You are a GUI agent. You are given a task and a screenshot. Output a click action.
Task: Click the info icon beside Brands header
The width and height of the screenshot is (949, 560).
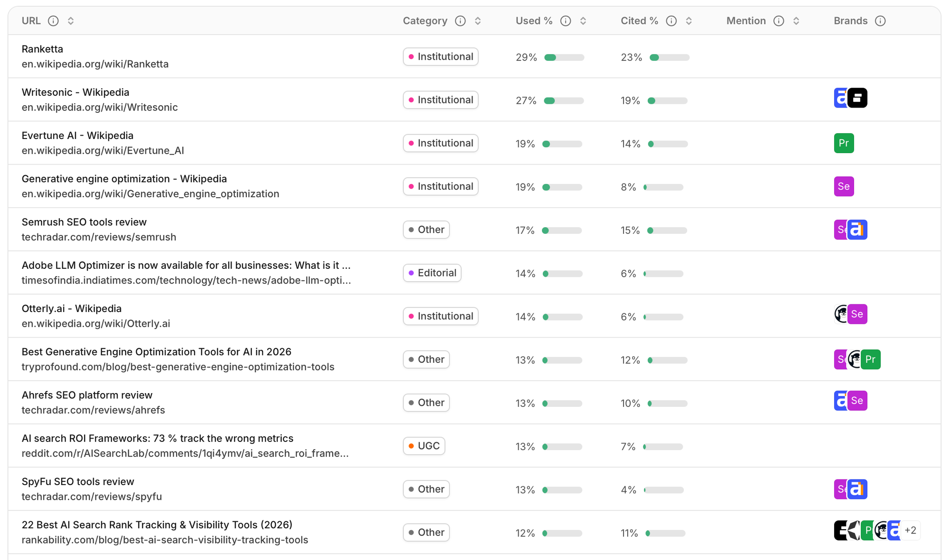pos(880,21)
